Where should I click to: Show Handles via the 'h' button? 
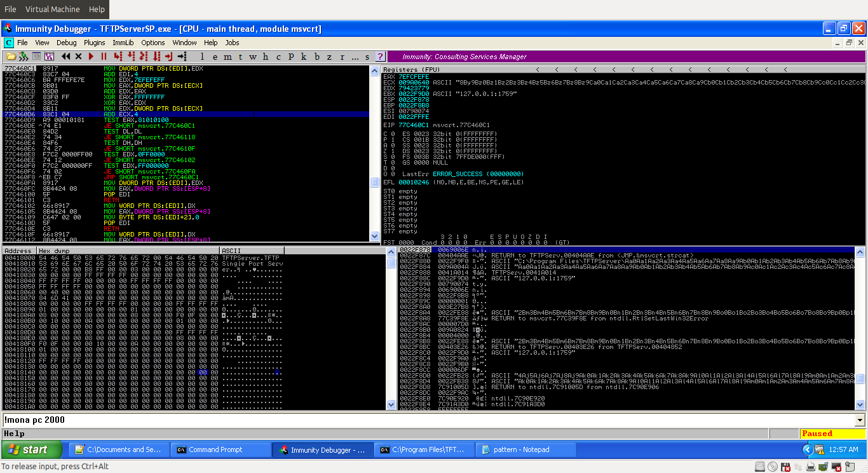click(266, 57)
